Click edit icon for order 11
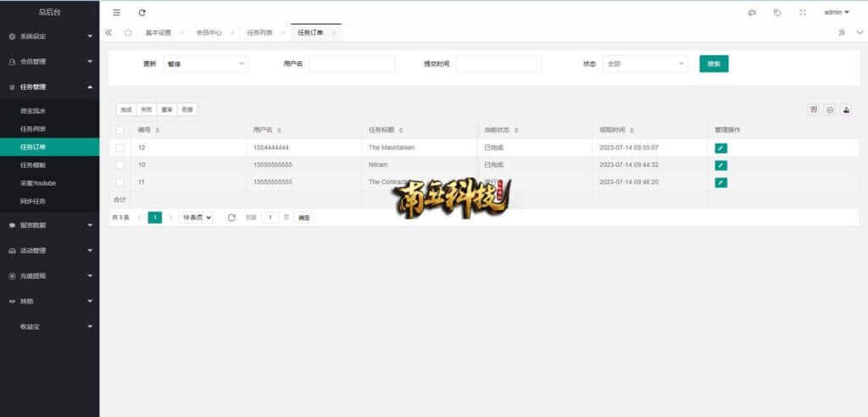Image resolution: width=868 pixels, height=417 pixels. 721,182
